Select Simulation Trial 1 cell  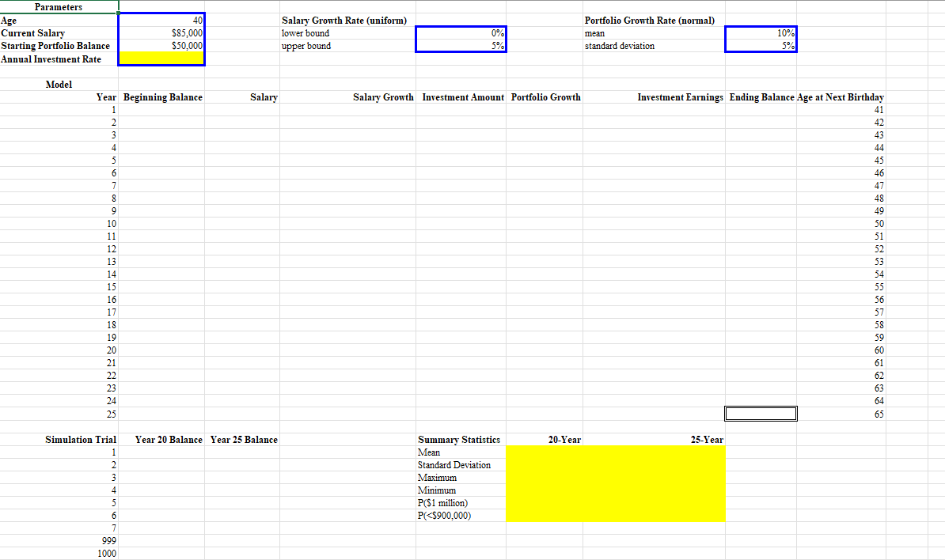59,452
